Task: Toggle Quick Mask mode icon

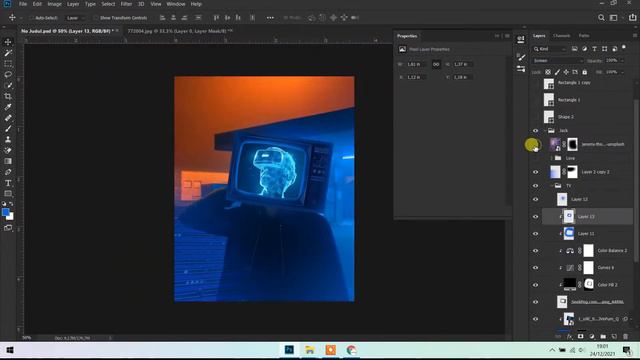Action: [x=8, y=228]
